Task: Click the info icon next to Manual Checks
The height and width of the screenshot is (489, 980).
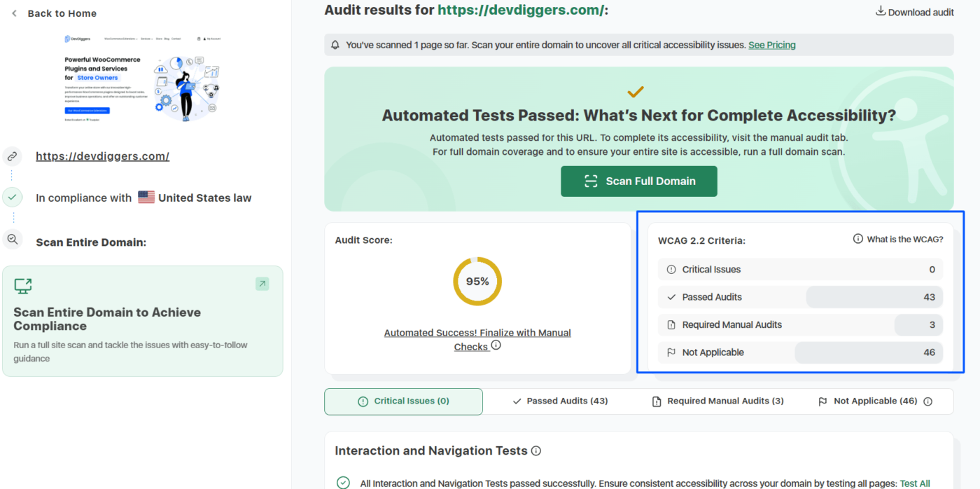Action: click(496, 345)
